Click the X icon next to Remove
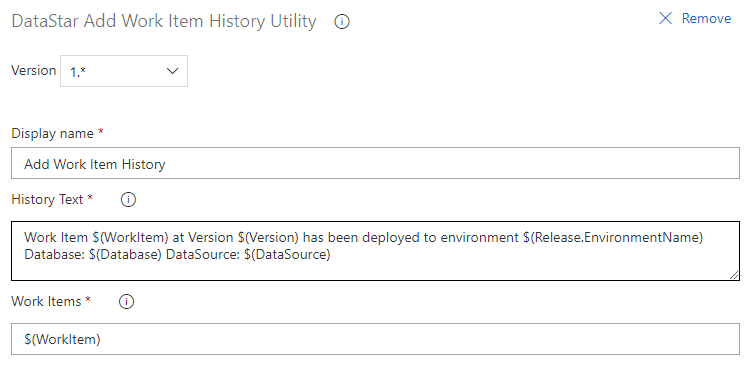Viewport: 749px width, 365px height. [665, 18]
